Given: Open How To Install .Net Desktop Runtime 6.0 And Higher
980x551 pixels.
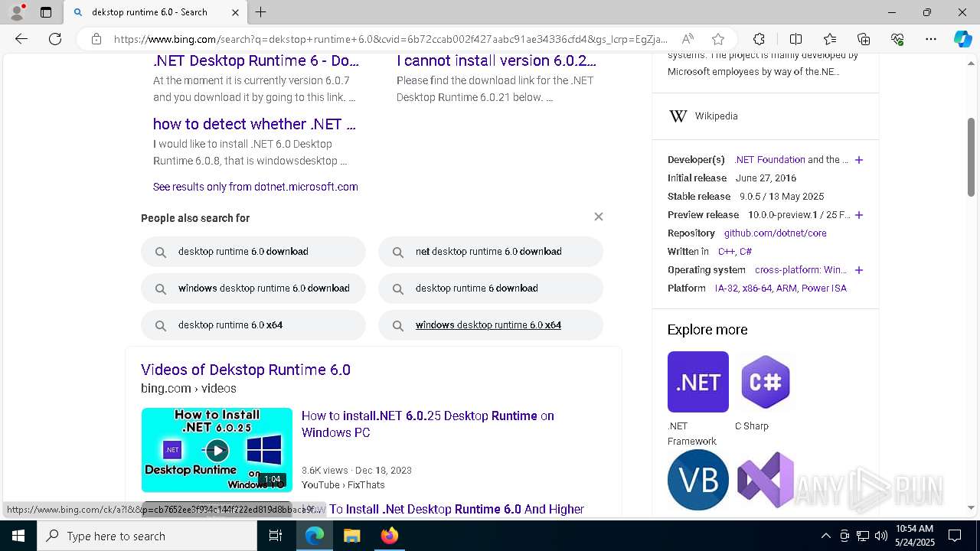Looking at the screenshot, I should tap(456, 509).
